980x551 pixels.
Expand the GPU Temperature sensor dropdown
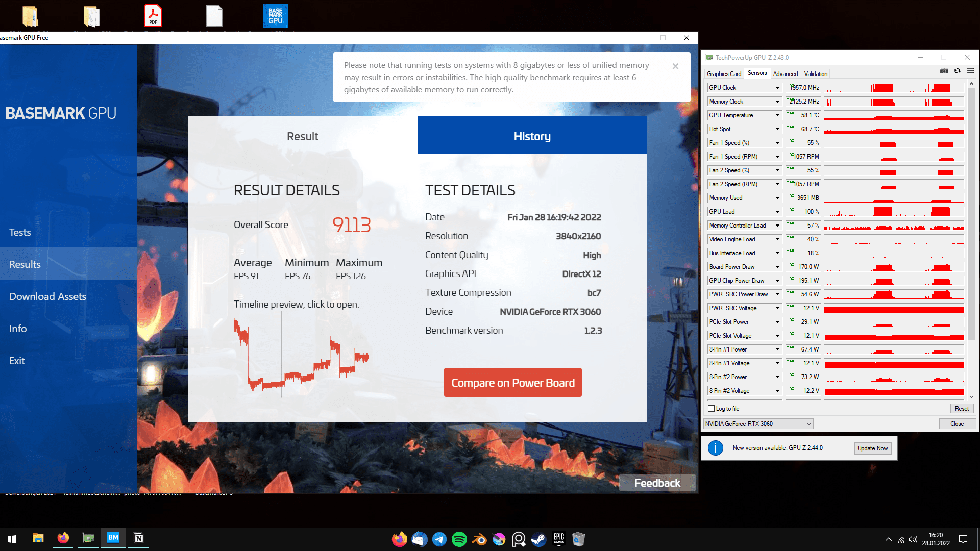pyautogui.click(x=777, y=115)
